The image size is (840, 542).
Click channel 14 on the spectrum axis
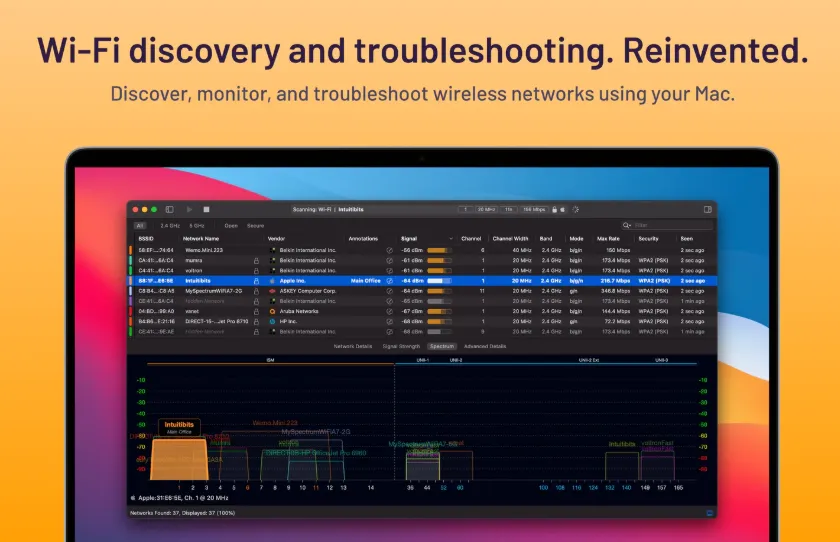371,488
